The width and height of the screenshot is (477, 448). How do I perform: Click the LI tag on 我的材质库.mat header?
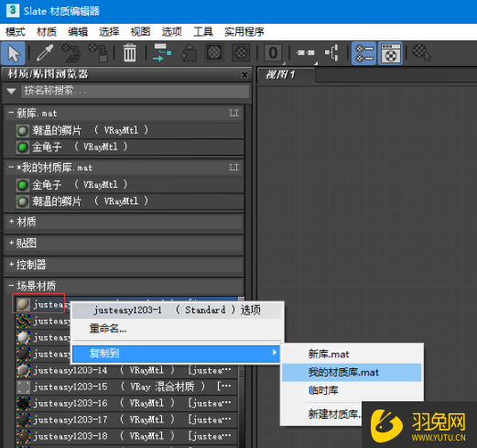[233, 167]
